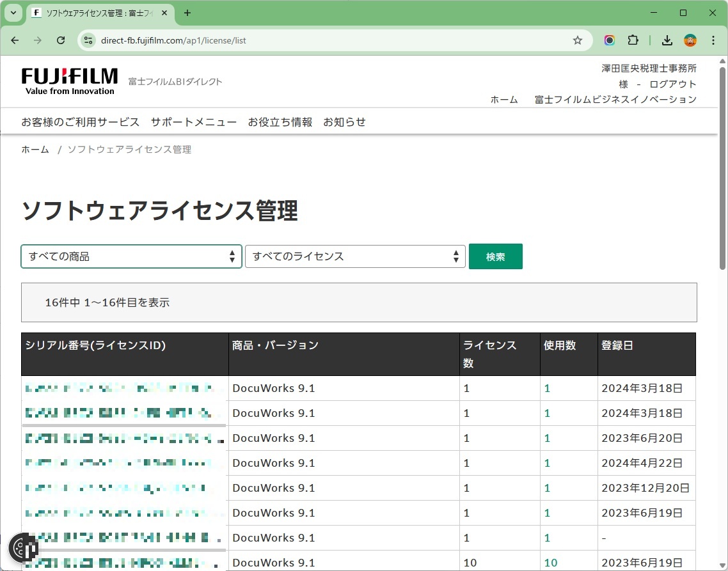Click the browser profile avatar icon
The height and width of the screenshot is (571, 728).
click(690, 40)
